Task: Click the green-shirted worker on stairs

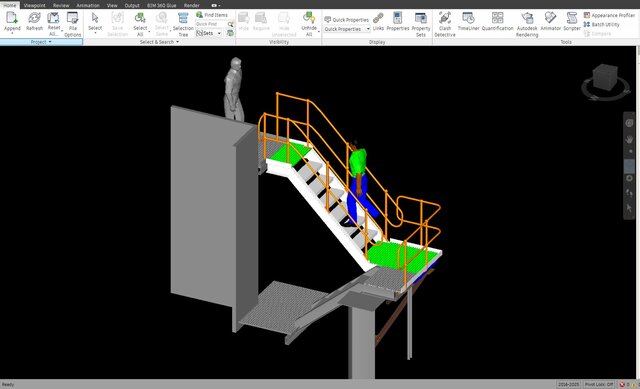Action: click(x=359, y=184)
